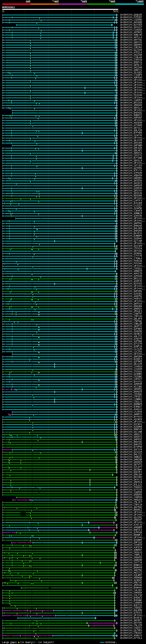Select the label UniRef100_P93340
The image size is (146, 644).
(x=131, y=263)
